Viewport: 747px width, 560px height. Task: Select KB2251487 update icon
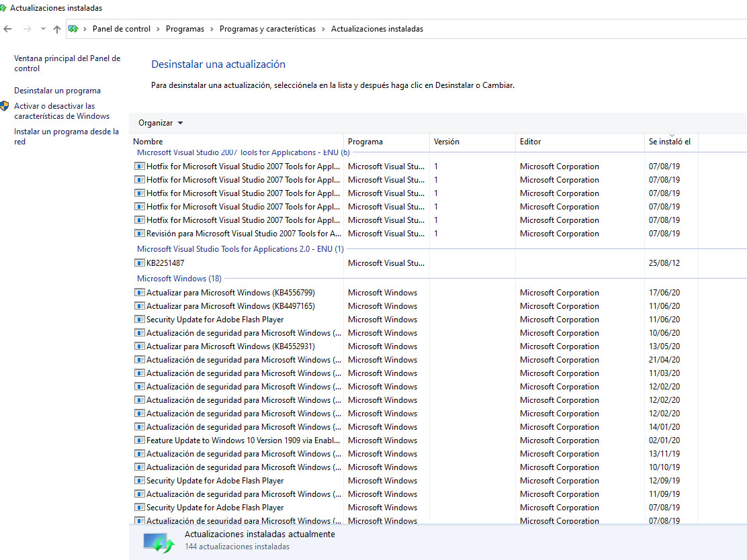click(x=140, y=263)
